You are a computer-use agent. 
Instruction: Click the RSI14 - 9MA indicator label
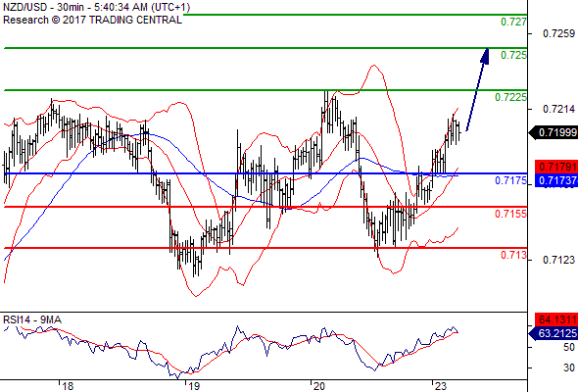(32, 319)
